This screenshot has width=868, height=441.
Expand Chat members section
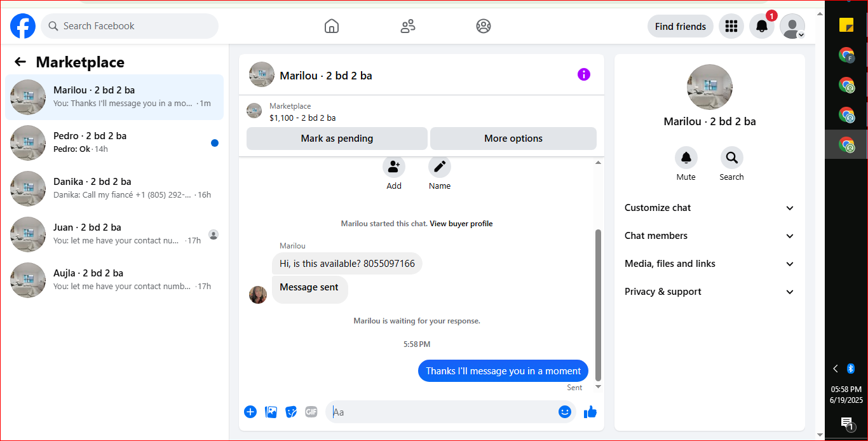point(710,236)
